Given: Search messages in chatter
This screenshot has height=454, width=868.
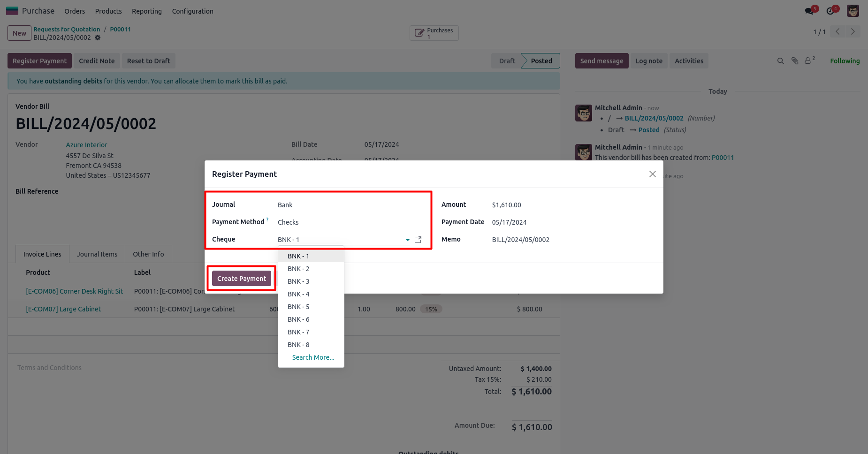Looking at the screenshot, I should [780, 61].
